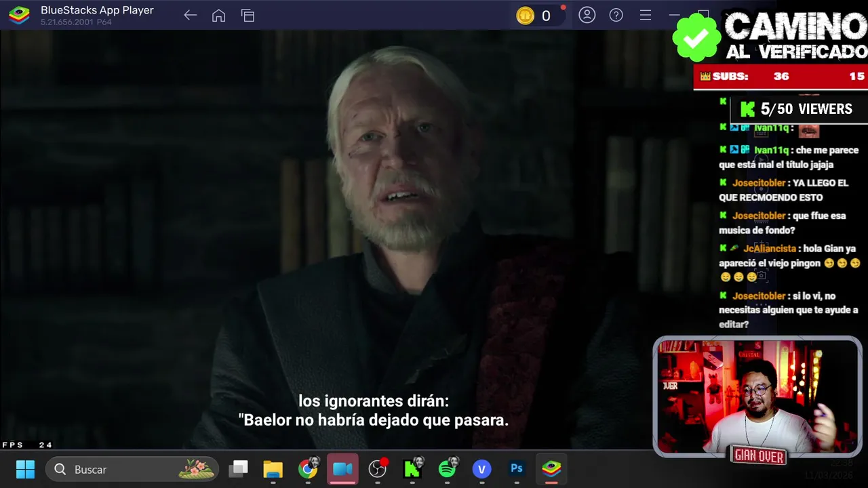Click Josecitobler message about musica de fondo

pos(783,223)
